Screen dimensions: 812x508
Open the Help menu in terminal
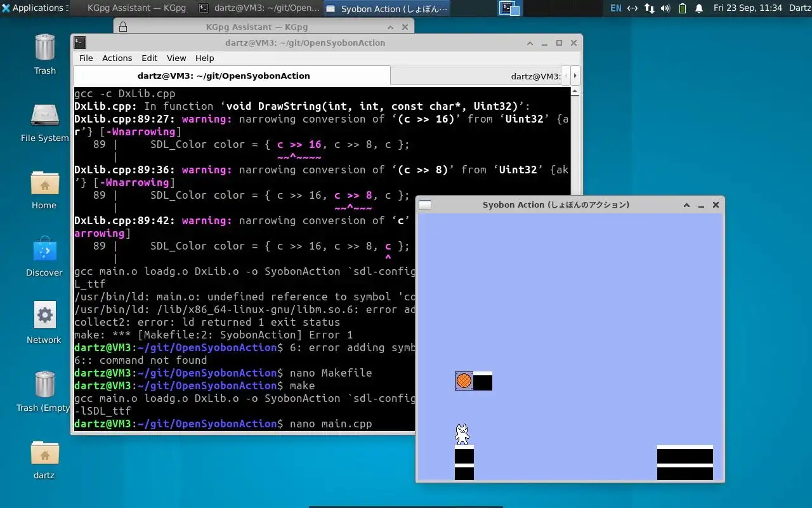point(204,58)
